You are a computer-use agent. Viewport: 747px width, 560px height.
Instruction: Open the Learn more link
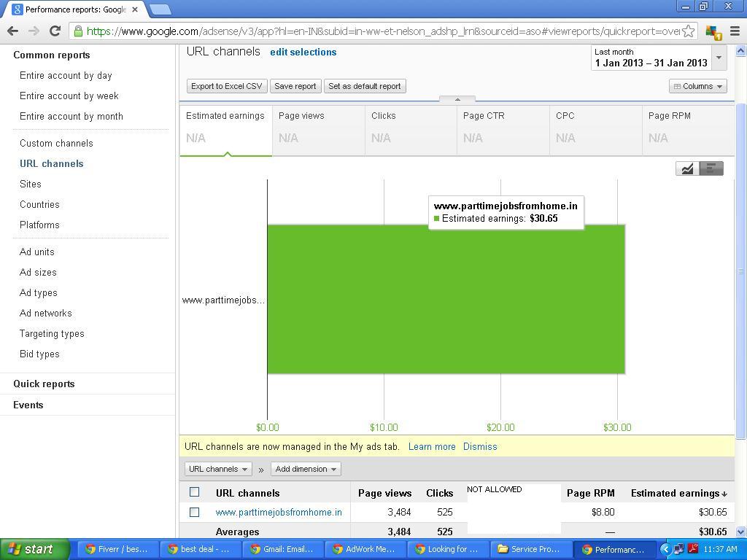pyautogui.click(x=432, y=447)
